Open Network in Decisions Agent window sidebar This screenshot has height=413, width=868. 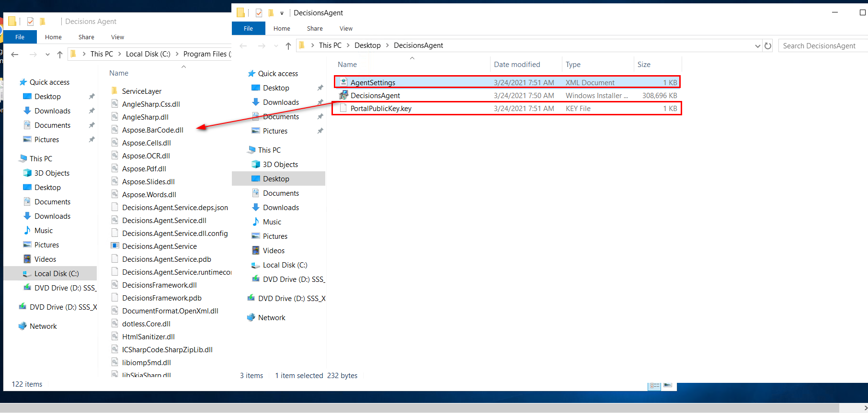pos(43,326)
